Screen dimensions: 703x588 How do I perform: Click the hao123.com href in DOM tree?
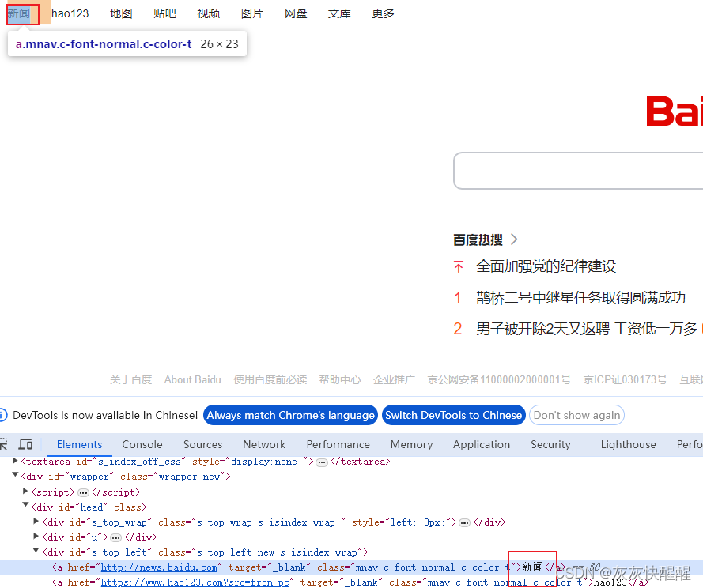(195, 582)
